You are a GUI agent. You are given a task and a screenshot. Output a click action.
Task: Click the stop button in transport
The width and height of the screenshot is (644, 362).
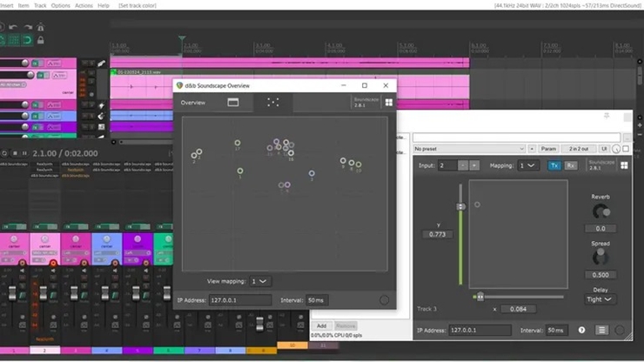point(15,153)
